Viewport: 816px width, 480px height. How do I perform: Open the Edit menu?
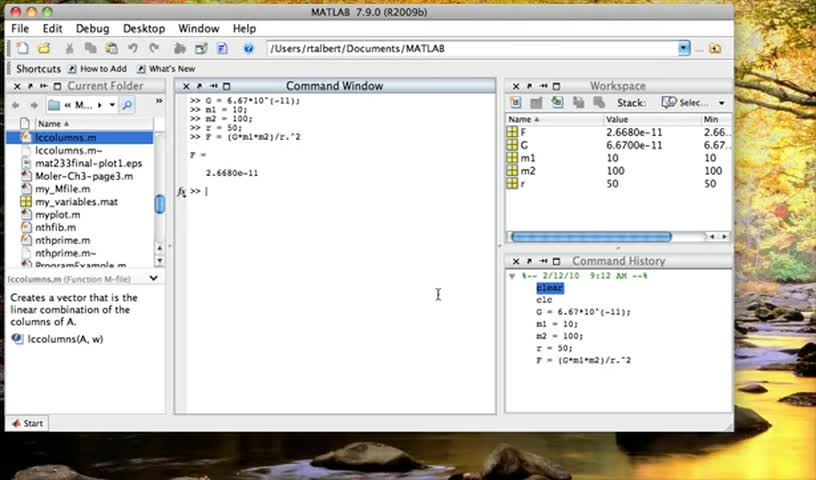(x=53, y=29)
